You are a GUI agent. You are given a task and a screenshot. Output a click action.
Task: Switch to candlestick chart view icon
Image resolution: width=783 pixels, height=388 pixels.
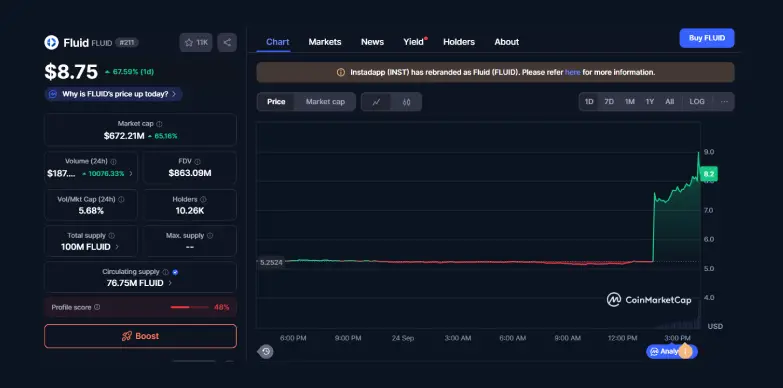coord(406,102)
